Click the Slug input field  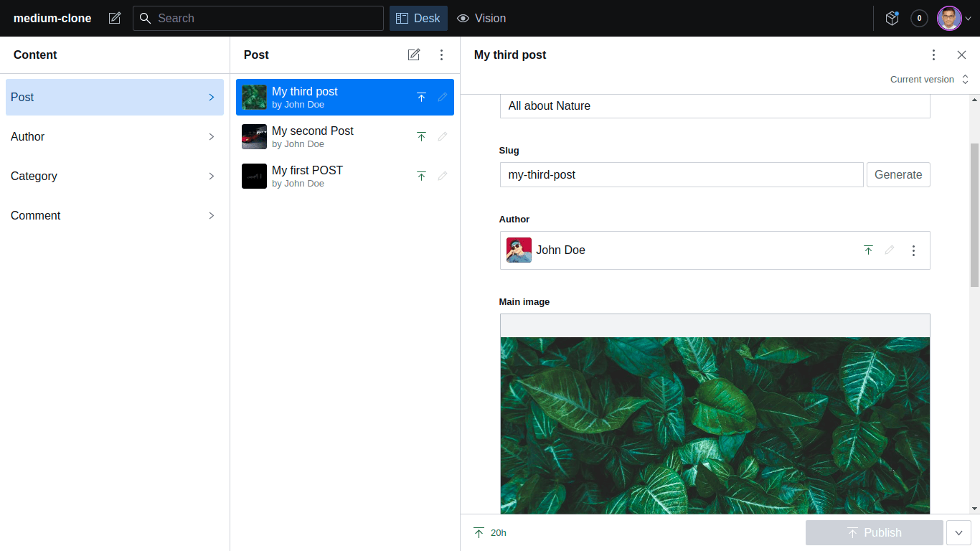click(x=682, y=174)
